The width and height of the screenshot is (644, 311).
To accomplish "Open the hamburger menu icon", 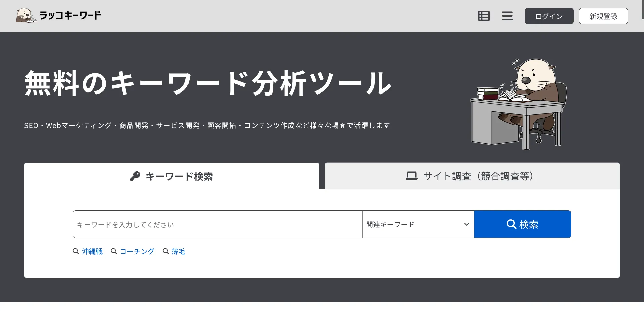I will [x=507, y=16].
